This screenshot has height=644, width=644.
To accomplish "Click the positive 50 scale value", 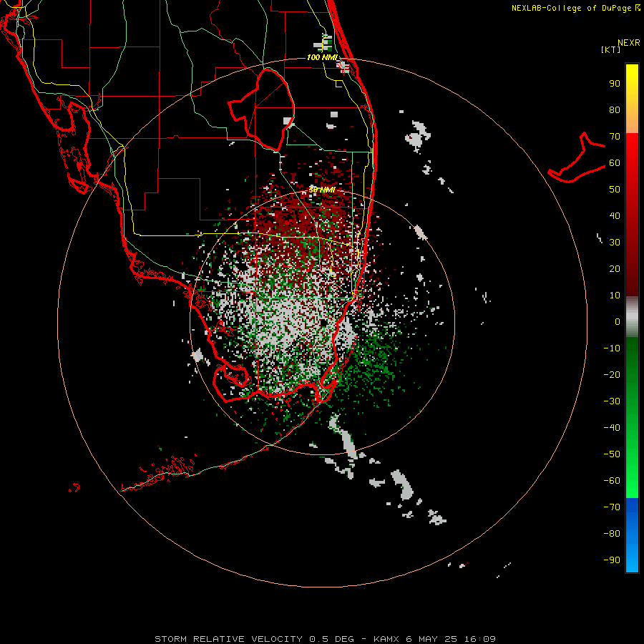I will pos(615,190).
